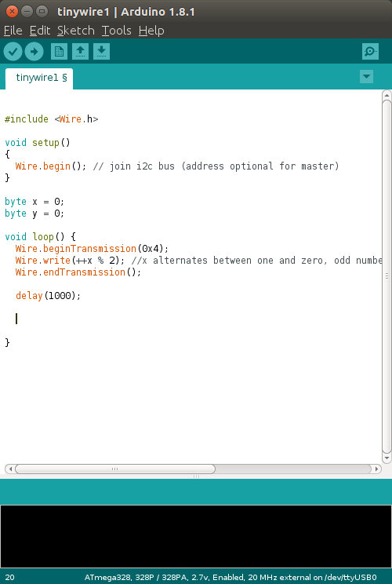Select the tinywire1 sketch tab
Screen dimensions: 392x584
pos(39,78)
